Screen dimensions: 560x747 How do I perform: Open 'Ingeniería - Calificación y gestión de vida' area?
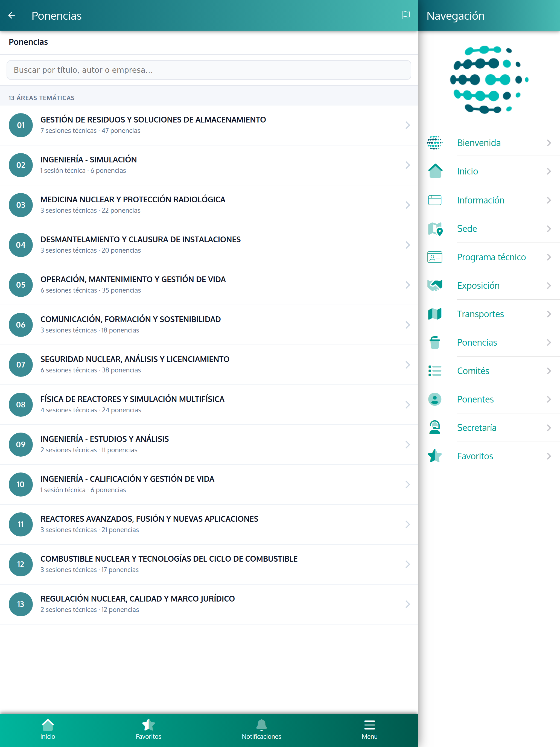coord(209,485)
